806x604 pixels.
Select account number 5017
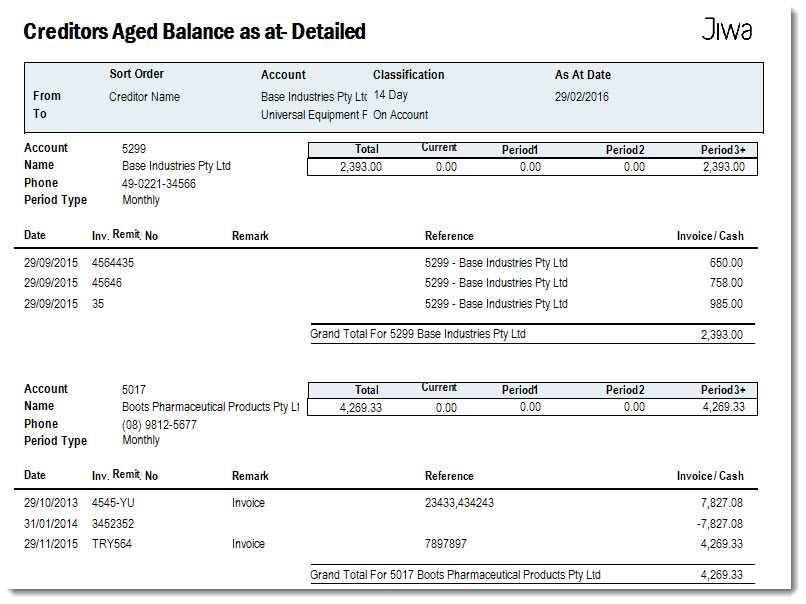click(134, 390)
